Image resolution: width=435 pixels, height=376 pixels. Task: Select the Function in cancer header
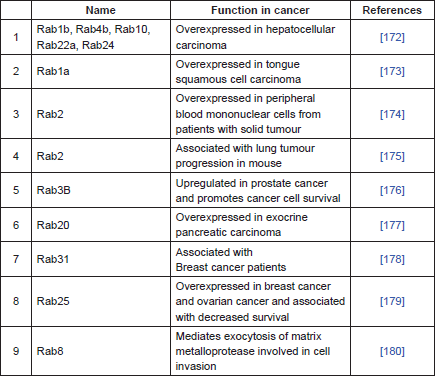pos(260,10)
